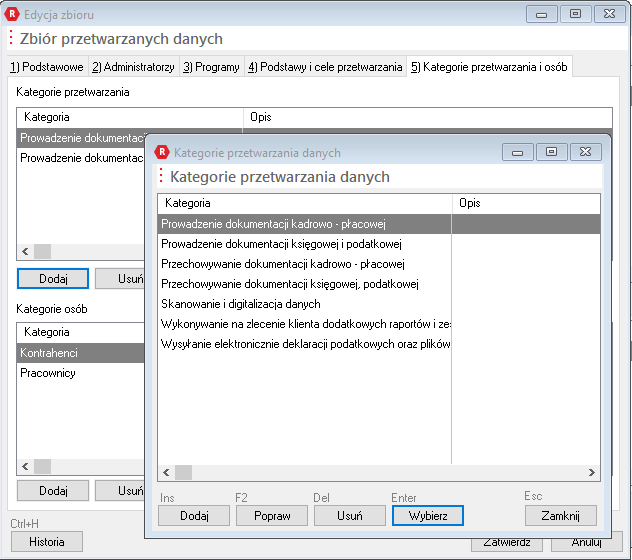The height and width of the screenshot is (560, 632).
Task: Select Skanowanie i digitalizacja danych row
Action: point(241,304)
